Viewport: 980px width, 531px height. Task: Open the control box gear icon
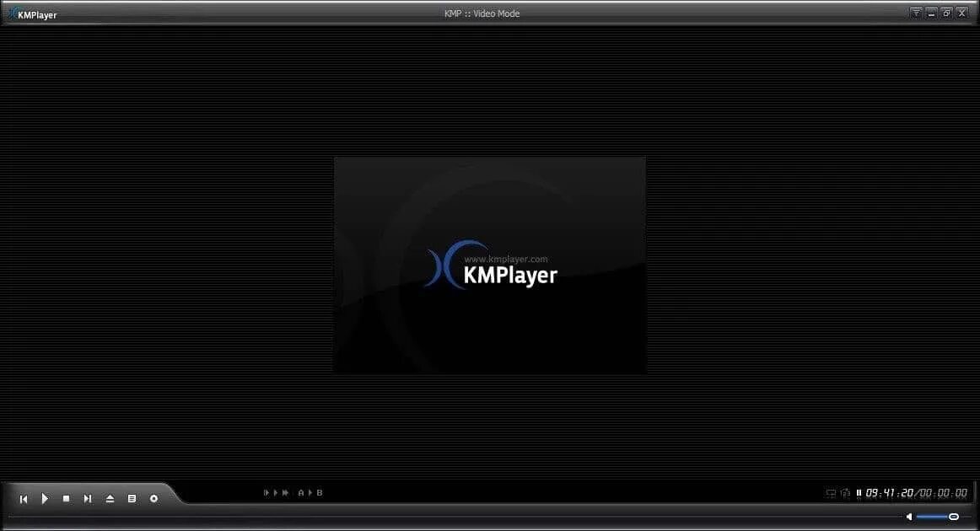(153, 498)
